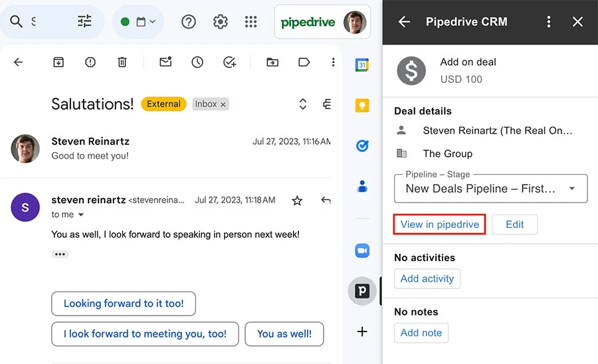This screenshot has height=364, width=598.
Task: Open in new window icon
Action: (x=327, y=104)
